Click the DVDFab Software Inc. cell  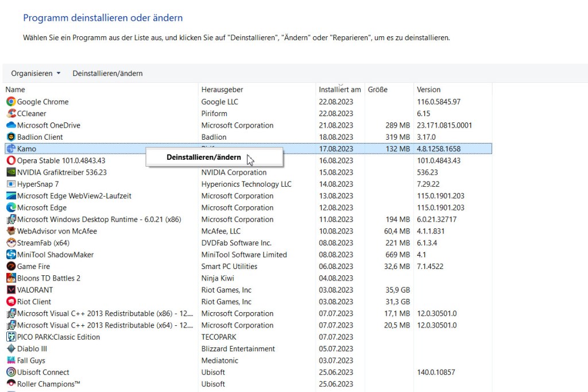click(236, 243)
